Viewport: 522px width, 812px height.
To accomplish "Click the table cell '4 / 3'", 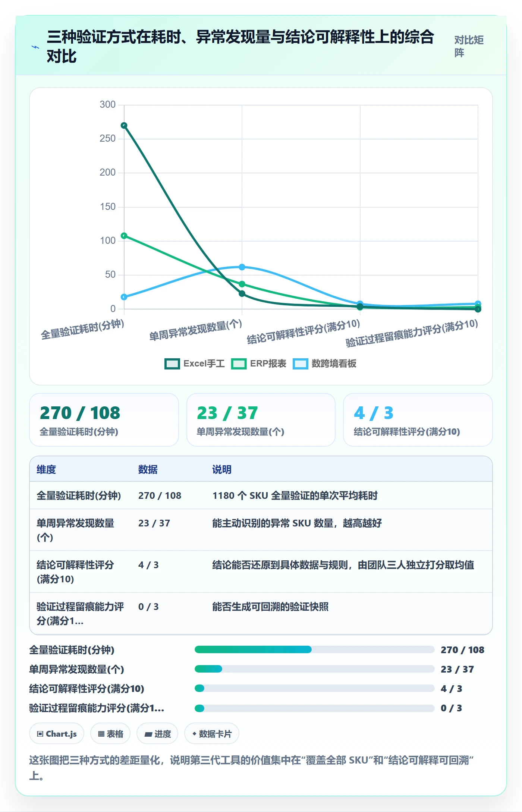I will (148, 565).
